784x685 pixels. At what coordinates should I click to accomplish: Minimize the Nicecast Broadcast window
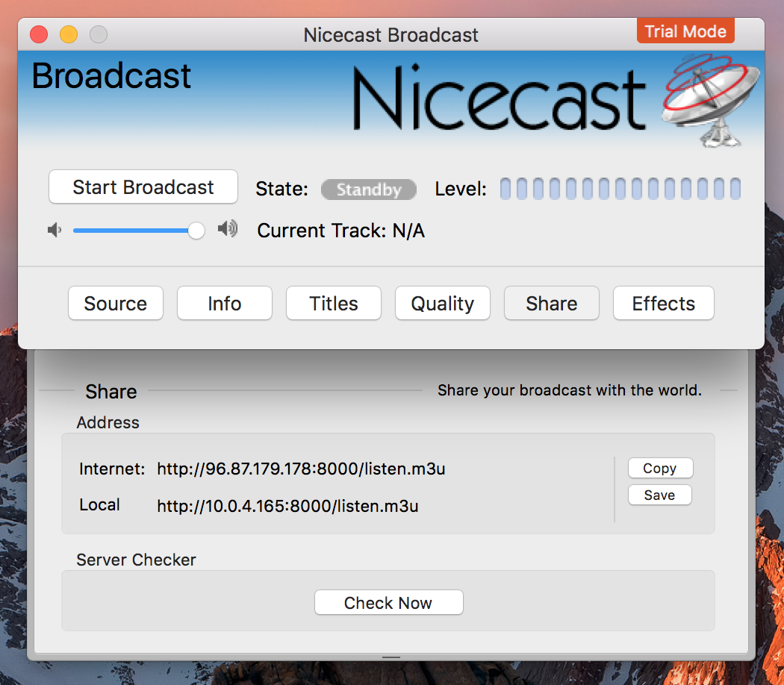(69, 34)
